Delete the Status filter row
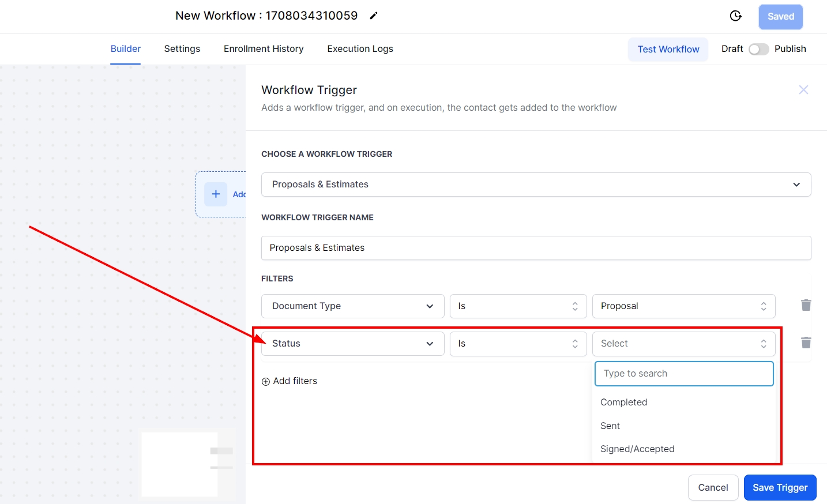This screenshot has height=504, width=827. coord(806,343)
